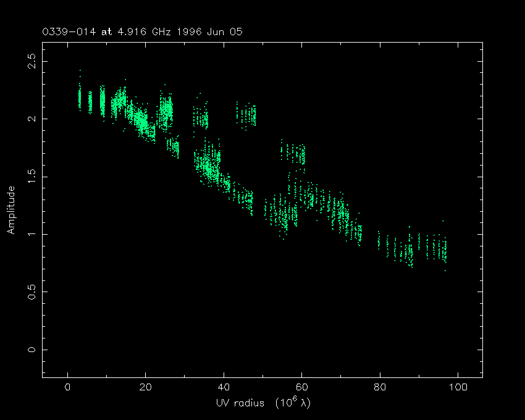Select the data cluster near UV radius 58, amplitude 1.7
Screen dimensions: 525x420
point(293,153)
